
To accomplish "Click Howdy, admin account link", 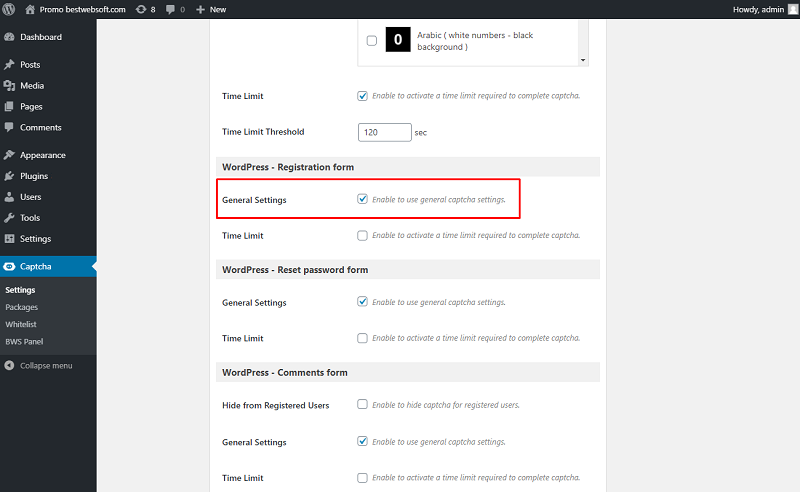I will pyautogui.click(x=758, y=9).
